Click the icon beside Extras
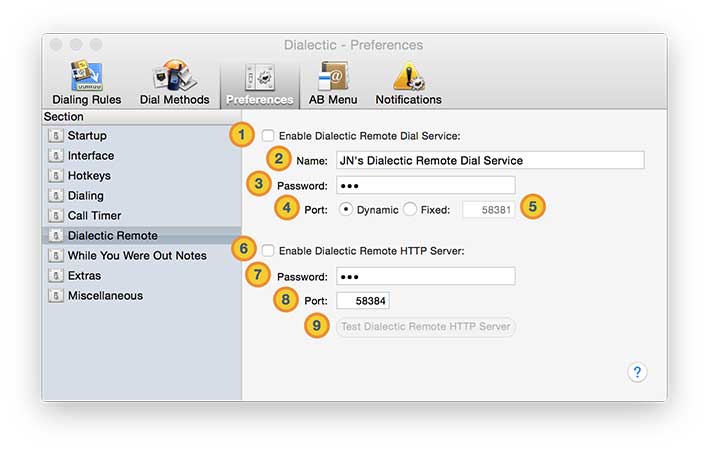Screen dimensions: 709x452 [x=56, y=276]
